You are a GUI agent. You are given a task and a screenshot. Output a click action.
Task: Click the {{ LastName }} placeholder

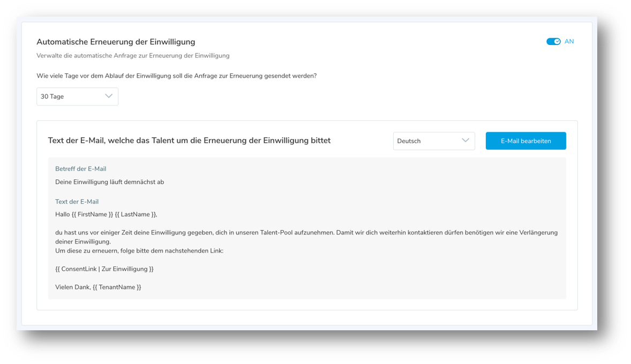tap(136, 215)
